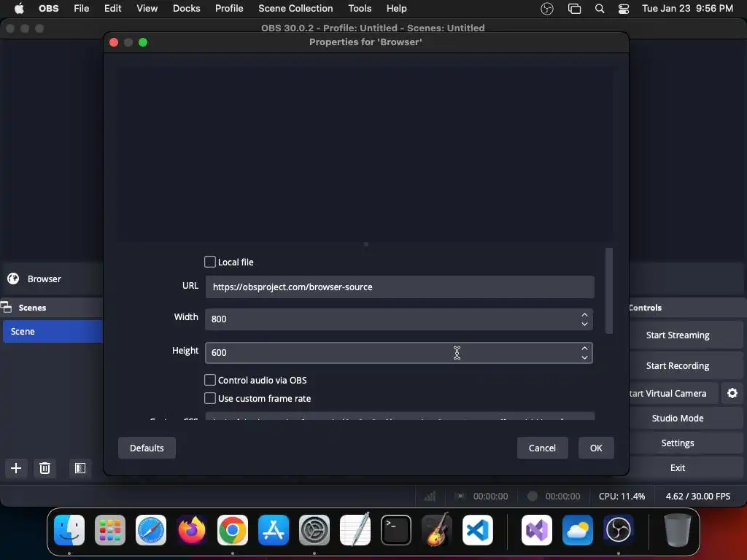747x560 pixels.
Task: Open the Docks menu
Action: (x=186, y=9)
